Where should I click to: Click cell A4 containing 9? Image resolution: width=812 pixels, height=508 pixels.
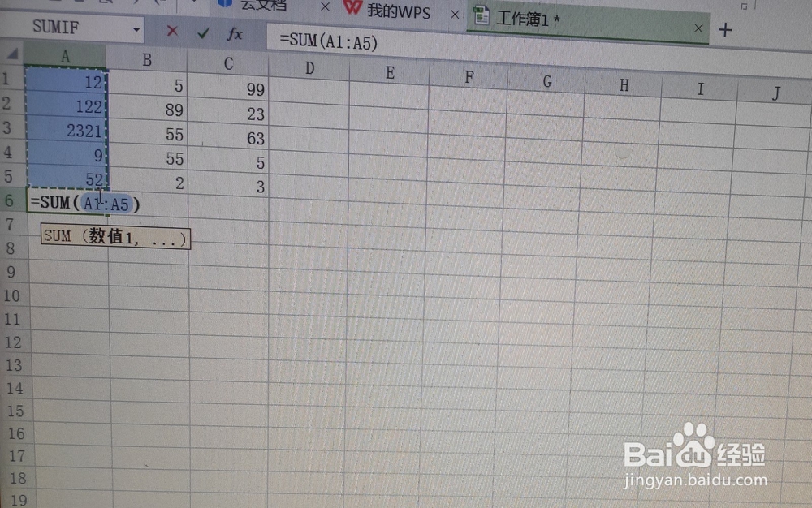coord(67,153)
